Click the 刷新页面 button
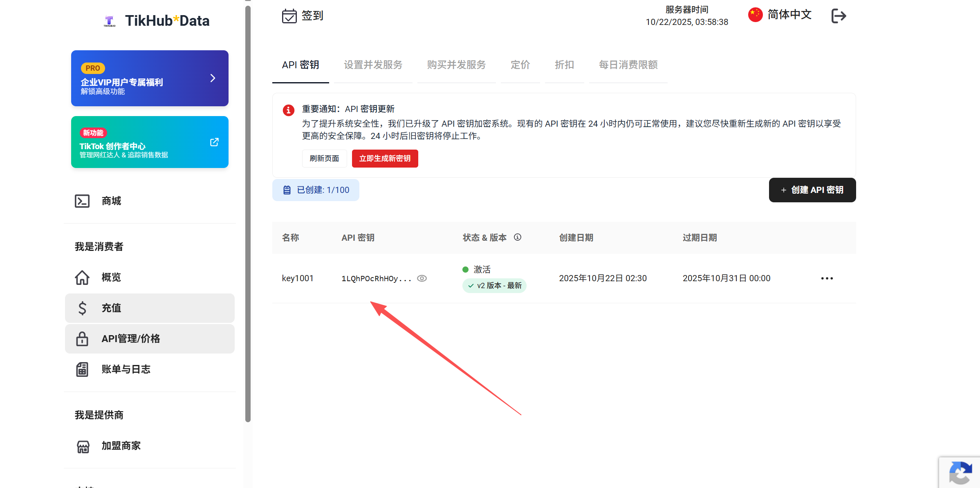The width and height of the screenshot is (980, 488). (324, 159)
